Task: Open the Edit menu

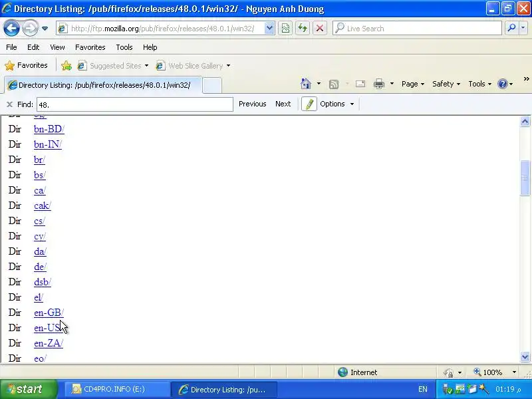Action: (33, 47)
